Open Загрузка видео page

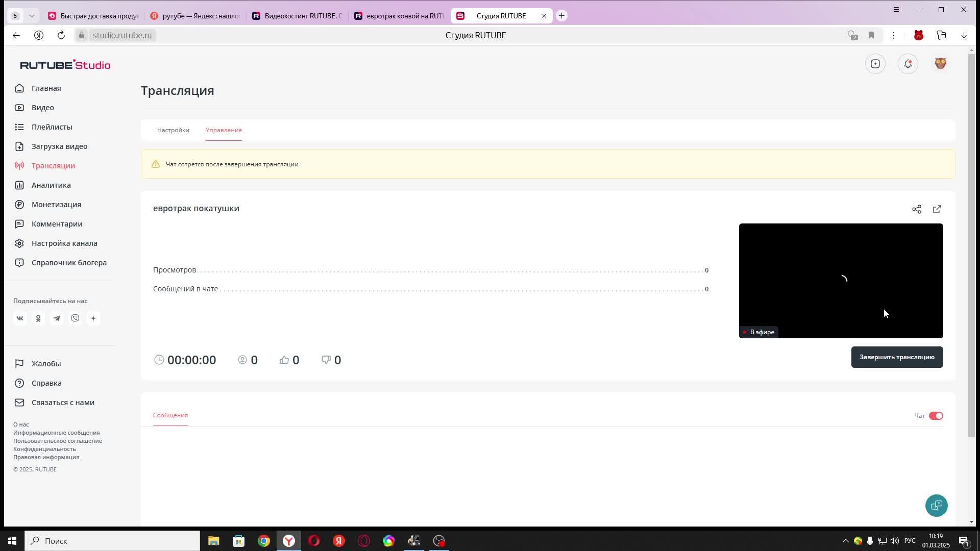point(59,146)
